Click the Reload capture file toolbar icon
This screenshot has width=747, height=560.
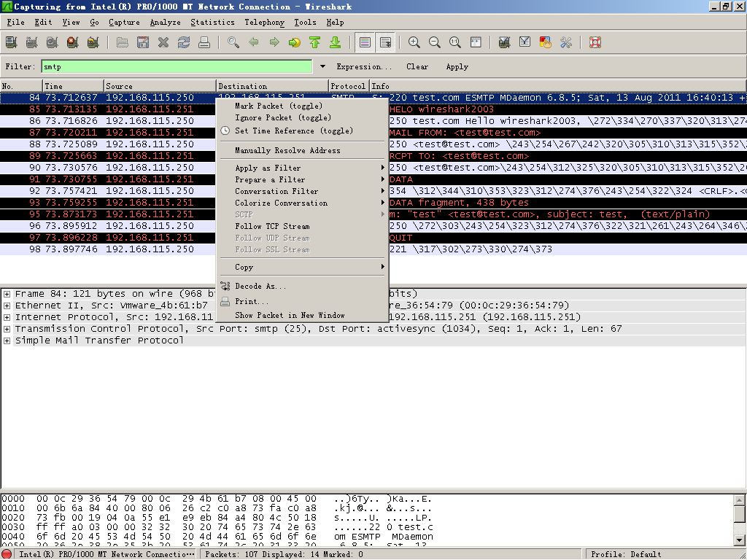click(x=183, y=42)
